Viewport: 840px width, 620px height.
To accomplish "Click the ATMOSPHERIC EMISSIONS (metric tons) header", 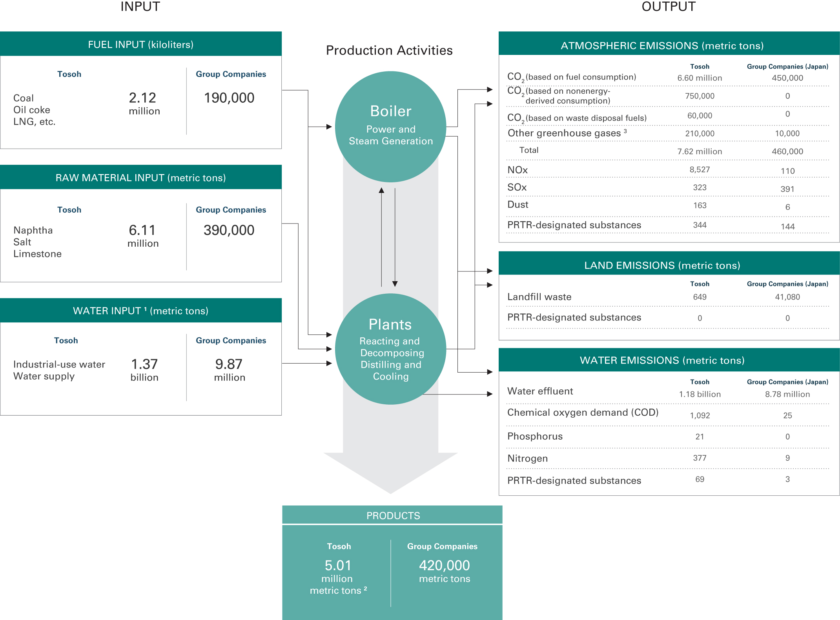I will tap(669, 44).
